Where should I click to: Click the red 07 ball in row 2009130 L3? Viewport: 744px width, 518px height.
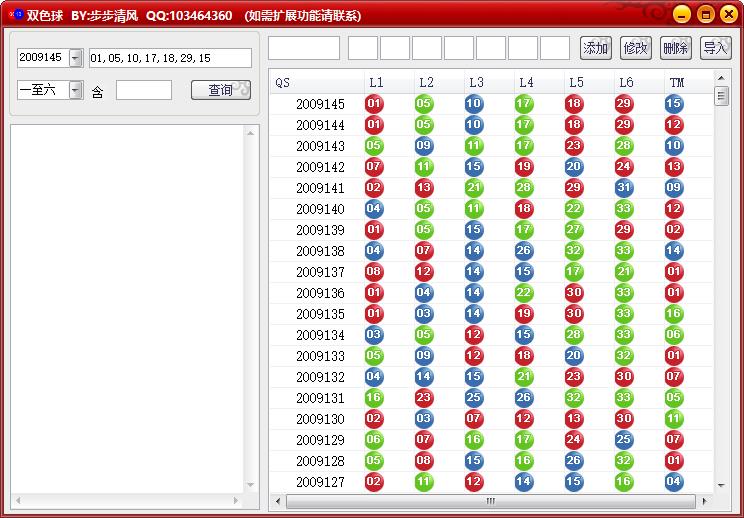(474, 419)
